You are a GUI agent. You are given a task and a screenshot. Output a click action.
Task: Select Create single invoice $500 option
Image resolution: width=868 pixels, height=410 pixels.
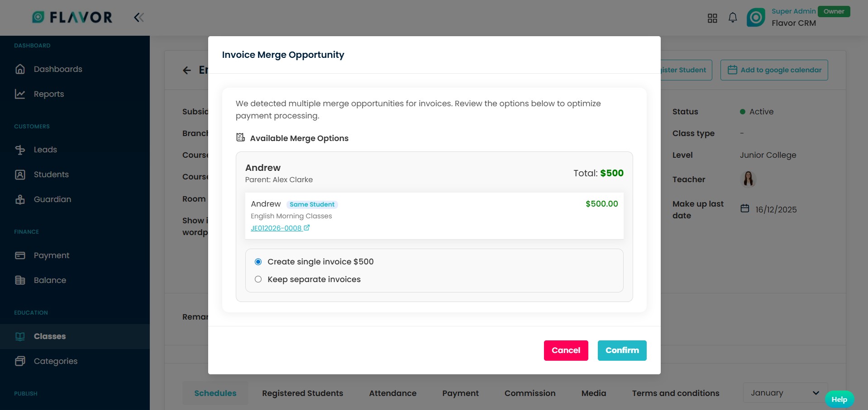click(x=258, y=262)
